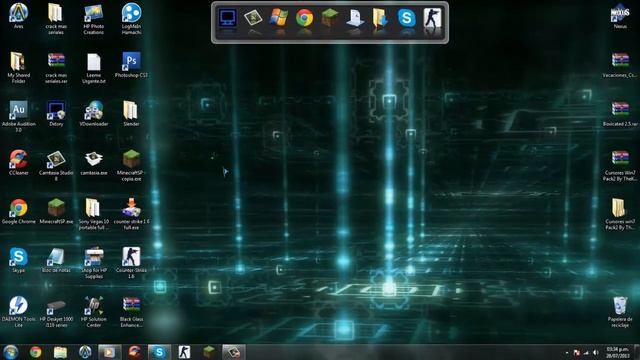Launch Minecraft from the top dock
The height and width of the screenshot is (360, 640).
click(x=330, y=18)
